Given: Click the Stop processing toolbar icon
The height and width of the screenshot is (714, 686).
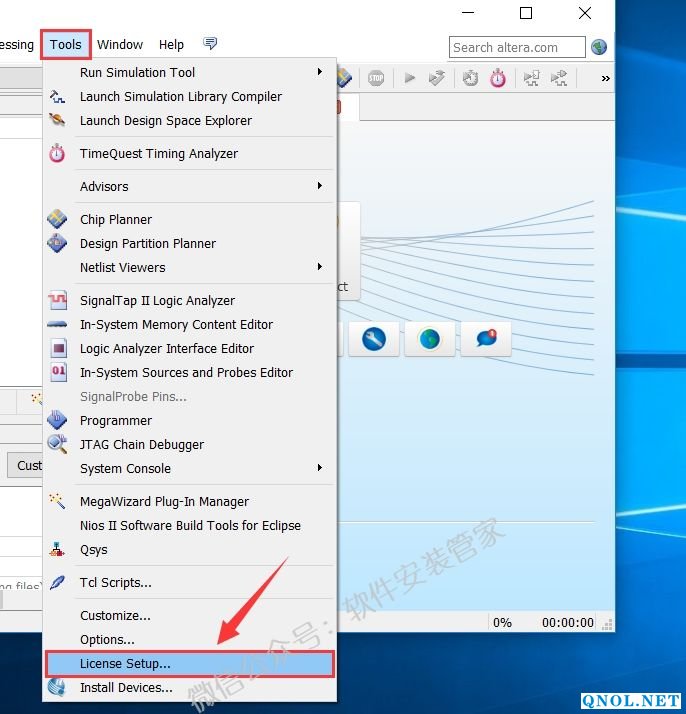Looking at the screenshot, I should coord(376,78).
